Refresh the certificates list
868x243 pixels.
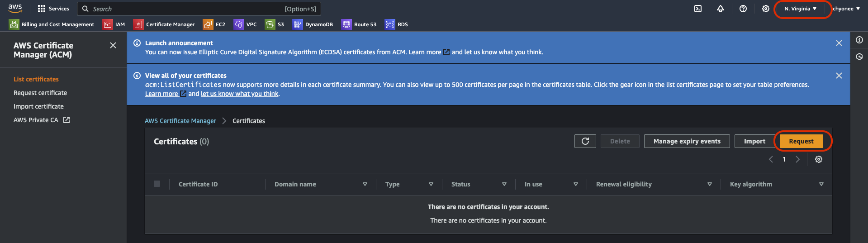[585, 141]
